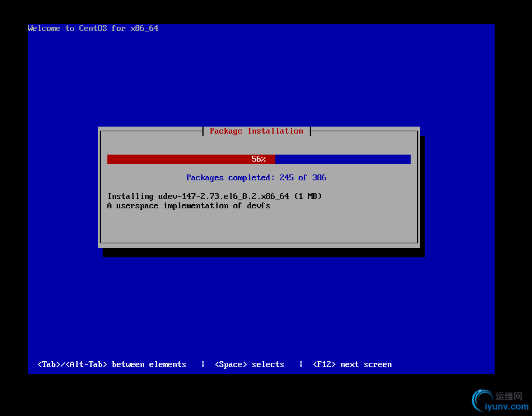The width and height of the screenshot is (532, 416).
Task: Click the 56% installation progress bar
Action: [x=259, y=159]
